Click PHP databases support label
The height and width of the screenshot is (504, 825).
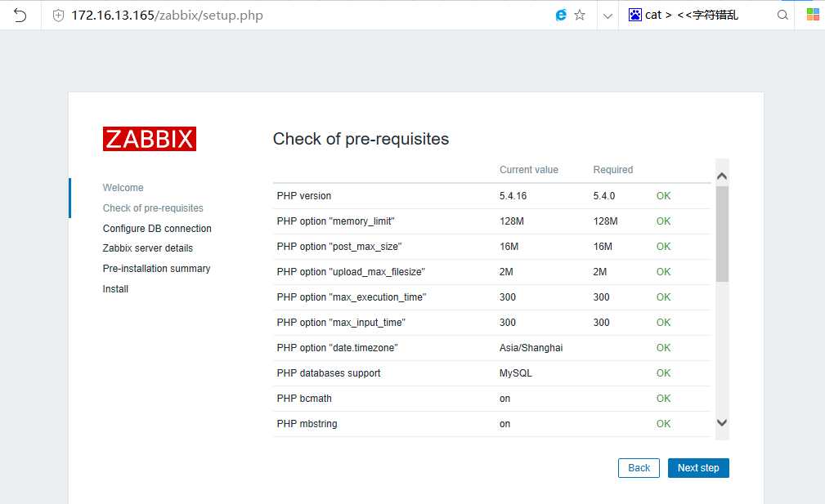point(329,373)
